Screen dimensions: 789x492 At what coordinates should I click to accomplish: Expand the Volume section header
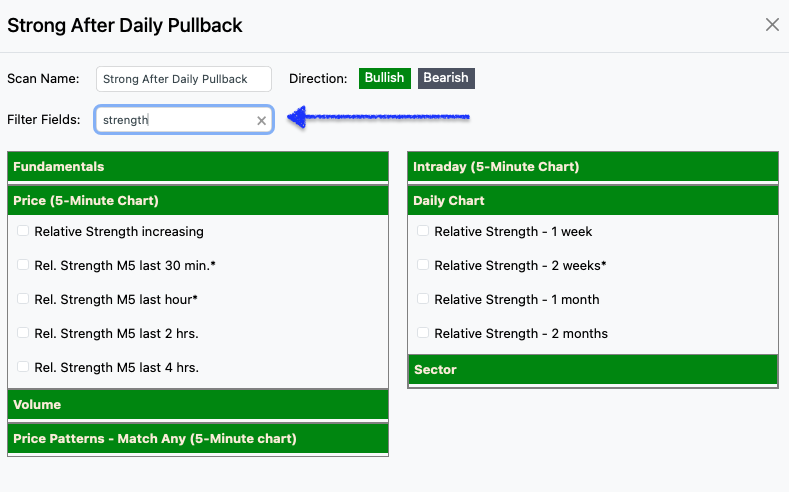click(x=197, y=405)
